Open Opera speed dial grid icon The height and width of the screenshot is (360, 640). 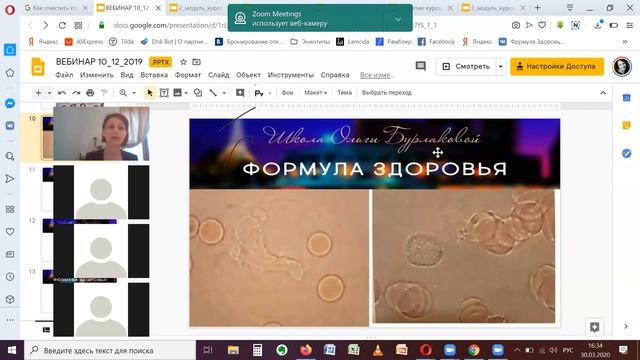78,25
